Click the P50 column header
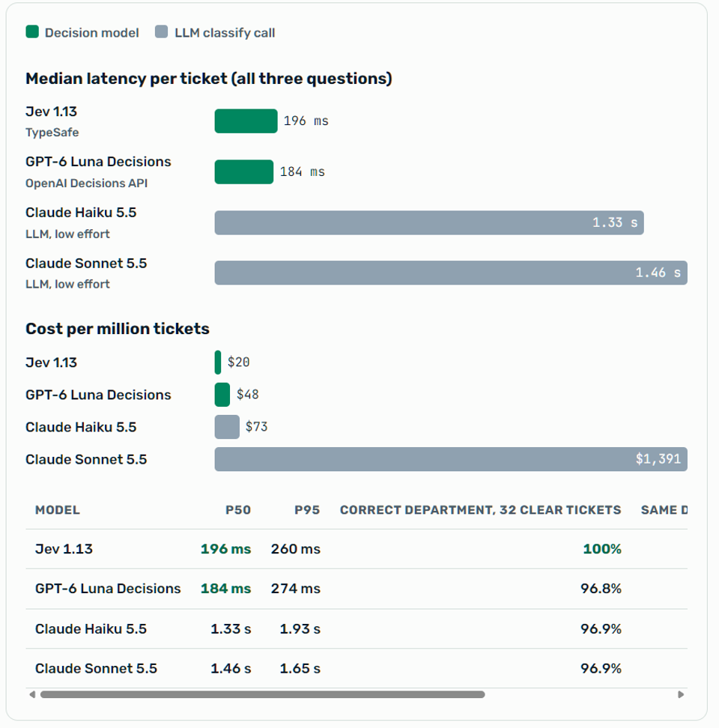Image resolution: width=719 pixels, height=728 pixels. tap(238, 510)
